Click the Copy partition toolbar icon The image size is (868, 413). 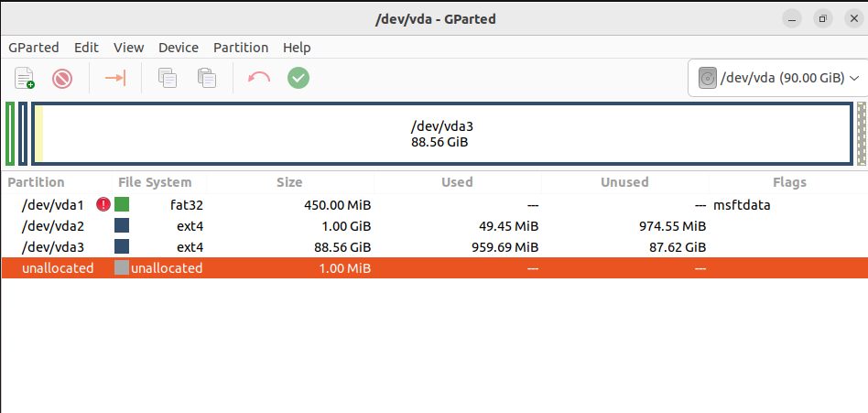point(168,78)
